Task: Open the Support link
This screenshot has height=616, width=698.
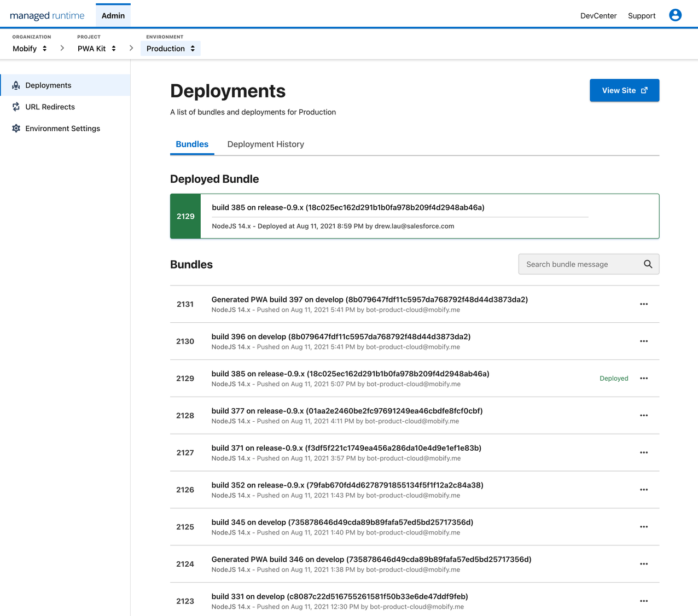Action: pyautogui.click(x=641, y=16)
